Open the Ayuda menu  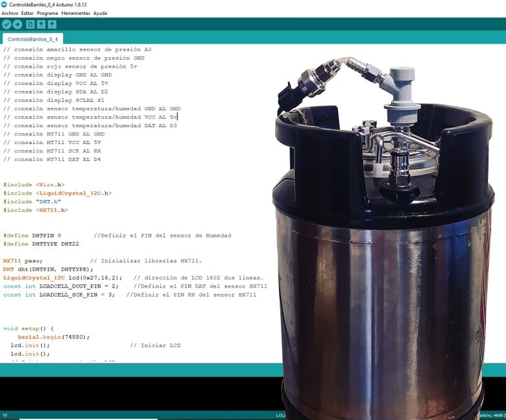(101, 13)
